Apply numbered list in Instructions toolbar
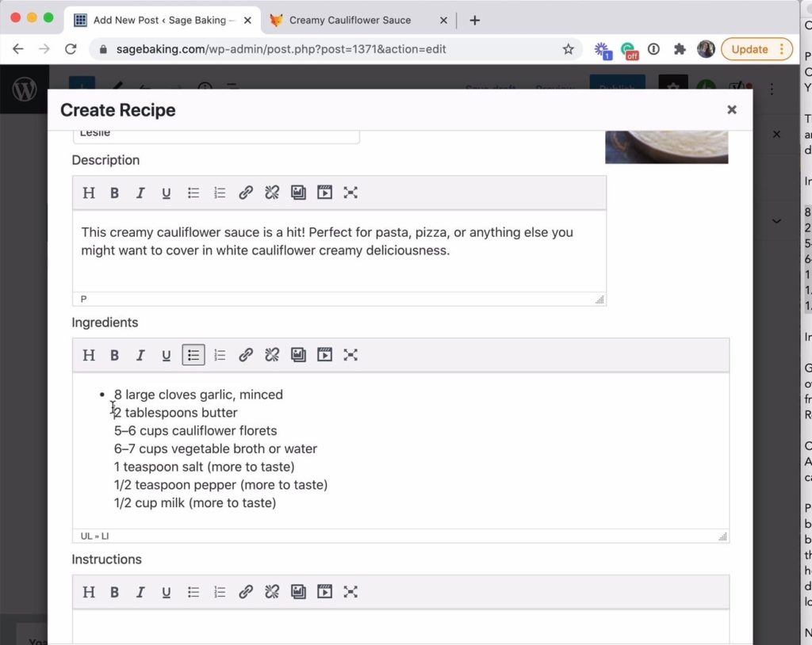The height and width of the screenshot is (645, 812). [x=220, y=592]
